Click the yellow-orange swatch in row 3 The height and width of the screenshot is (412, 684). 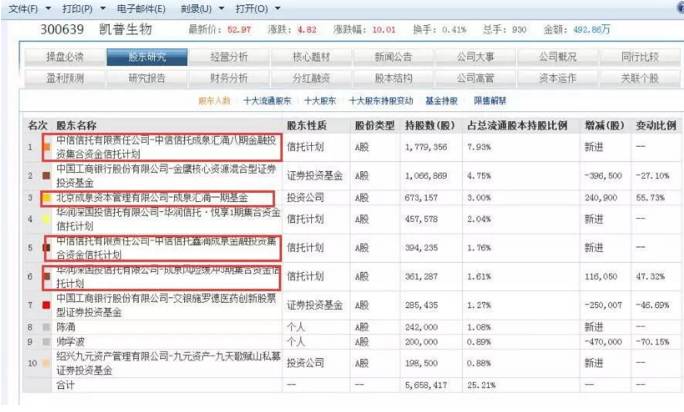click(x=46, y=198)
